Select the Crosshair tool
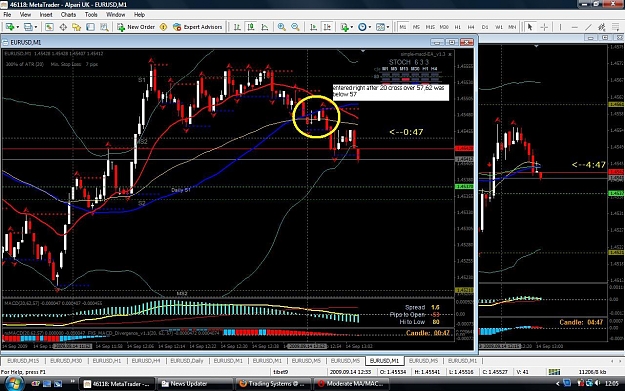 click(x=544, y=27)
